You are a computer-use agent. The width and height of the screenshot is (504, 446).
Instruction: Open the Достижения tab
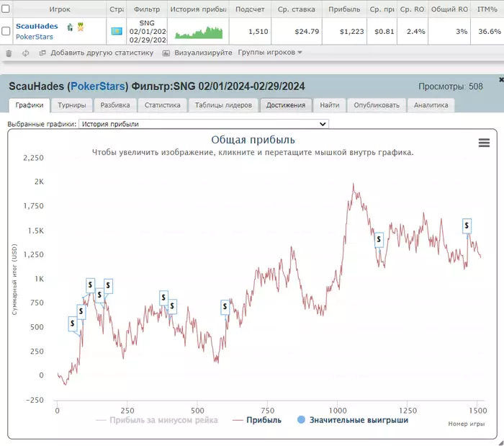(286, 105)
